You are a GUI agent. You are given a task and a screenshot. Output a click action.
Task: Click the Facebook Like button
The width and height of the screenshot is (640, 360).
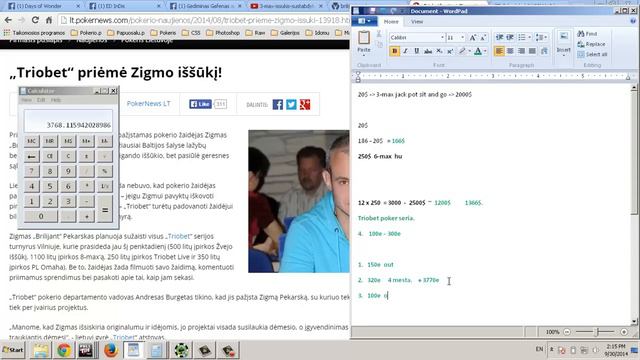pyautogui.click(x=200, y=104)
